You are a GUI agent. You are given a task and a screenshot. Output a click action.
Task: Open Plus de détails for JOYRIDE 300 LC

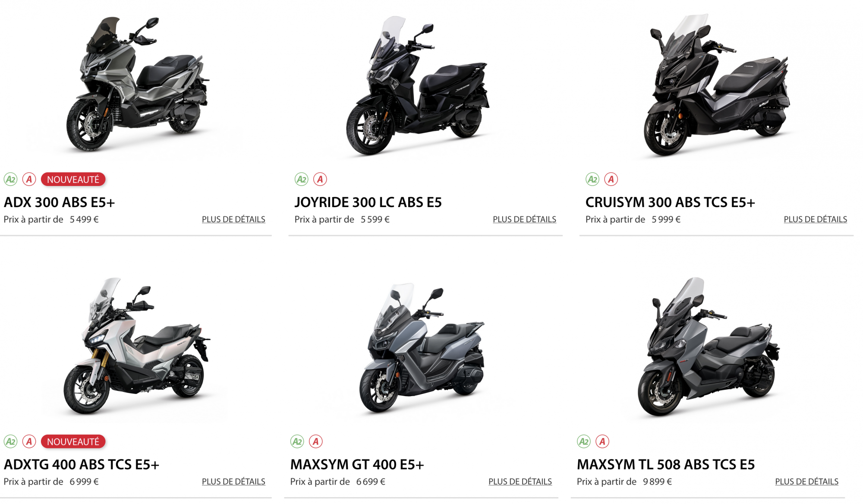click(x=524, y=219)
